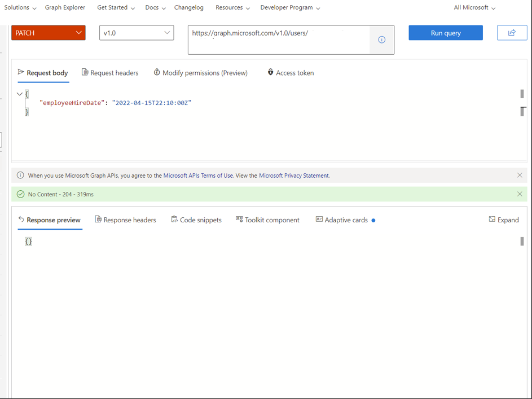The height and width of the screenshot is (399, 532).
Task: Dismiss the Terms of Use notice
Action: click(520, 175)
